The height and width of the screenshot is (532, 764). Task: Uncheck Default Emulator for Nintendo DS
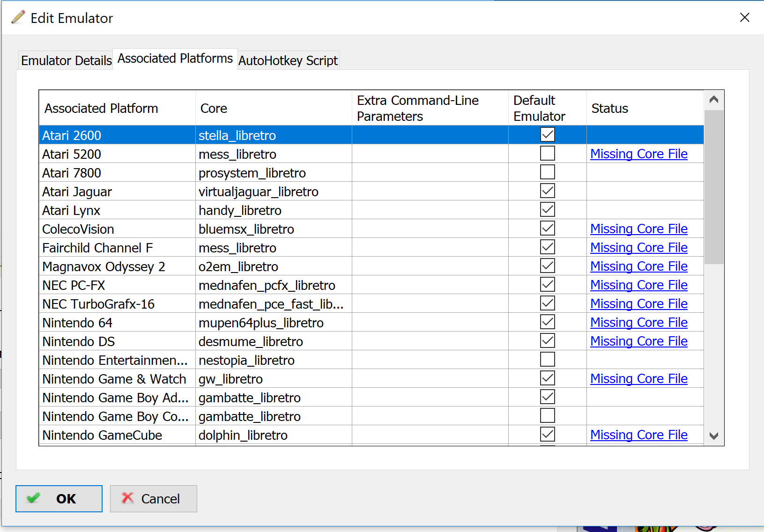pyautogui.click(x=548, y=341)
